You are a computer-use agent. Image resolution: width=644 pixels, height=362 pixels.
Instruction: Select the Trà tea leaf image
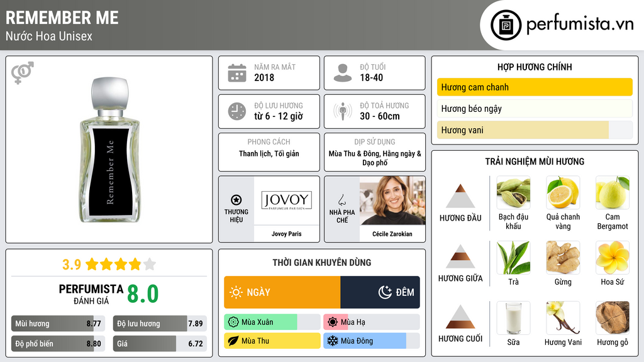pyautogui.click(x=513, y=258)
